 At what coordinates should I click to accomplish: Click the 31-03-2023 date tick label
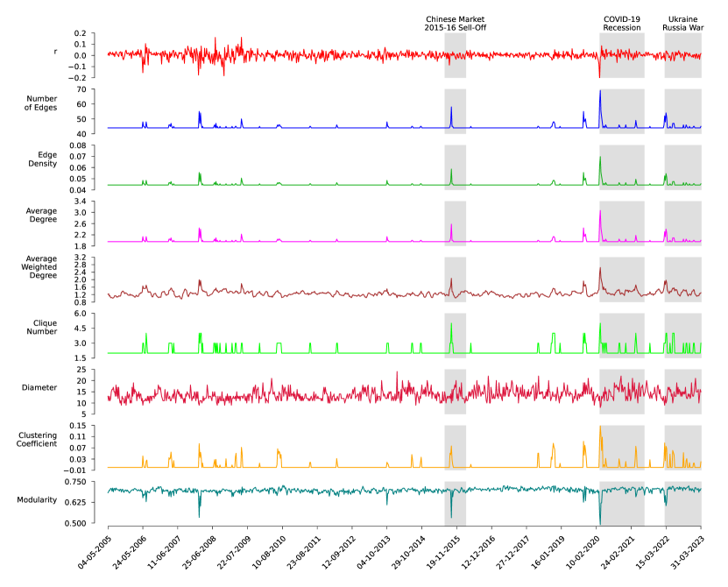[688, 552]
